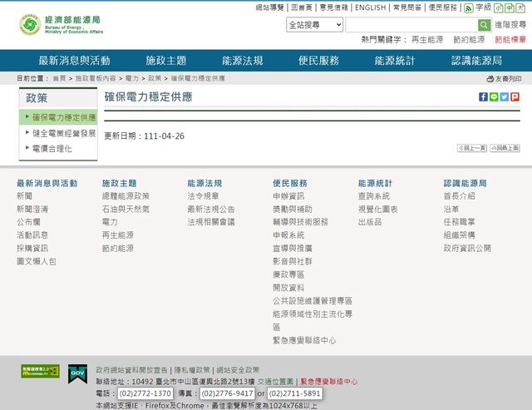
Task: Open the 能源統計 main menu
Action: pyautogui.click(x=394, y=61)
